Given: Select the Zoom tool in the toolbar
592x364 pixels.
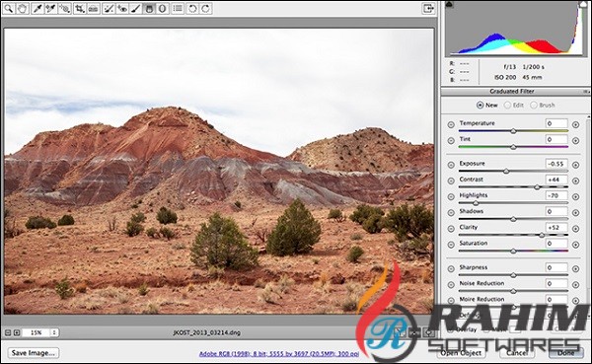Looking at the screenshot, I should coord(8,8).
